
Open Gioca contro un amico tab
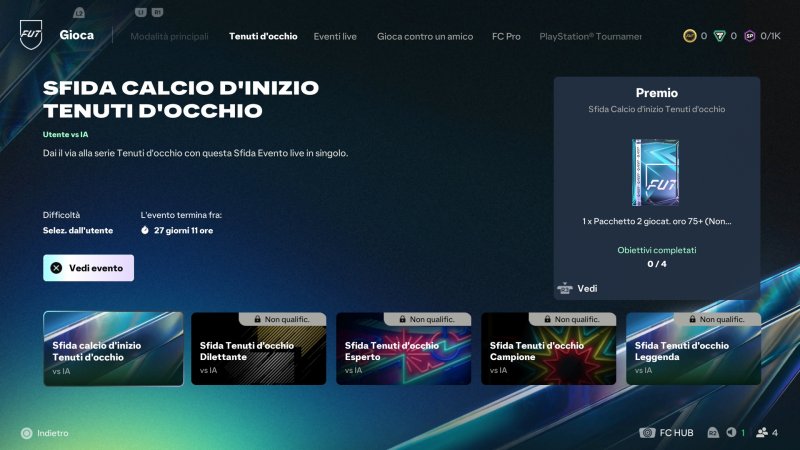[425, 36]
